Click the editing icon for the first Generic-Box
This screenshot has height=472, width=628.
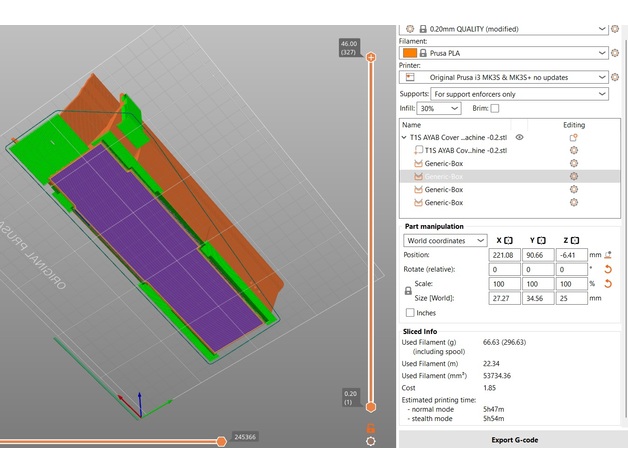[574, 163]
